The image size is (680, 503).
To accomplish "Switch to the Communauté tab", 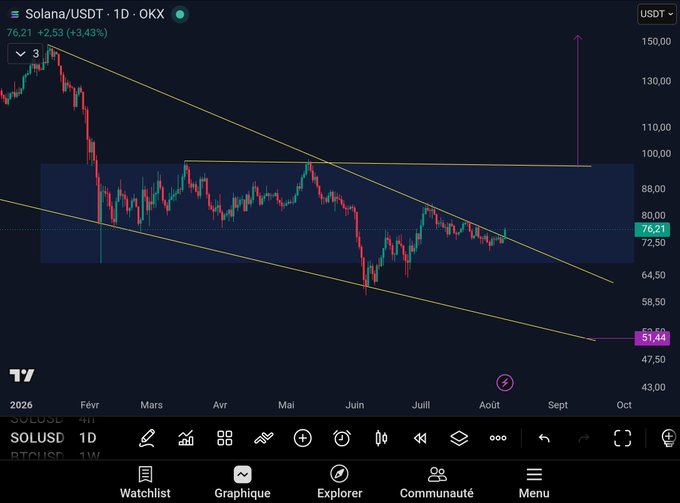I will tap(437, 482).
